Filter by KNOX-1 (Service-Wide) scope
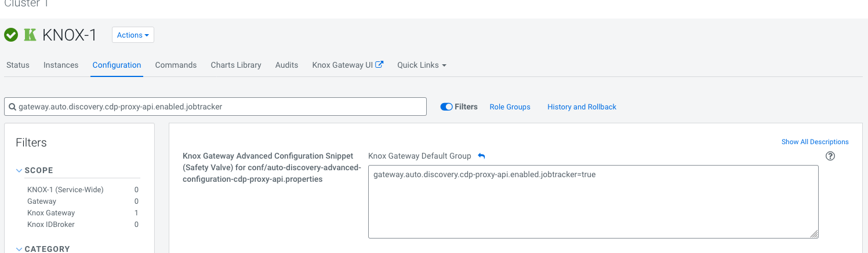This screenshot has width=868, height=253. pos(66,189)
